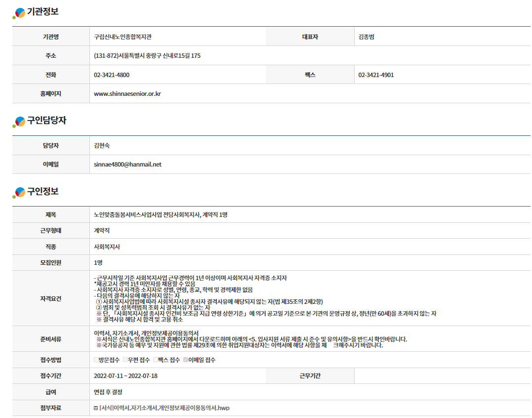Click the 구인정보 section heading

[43, 191]
